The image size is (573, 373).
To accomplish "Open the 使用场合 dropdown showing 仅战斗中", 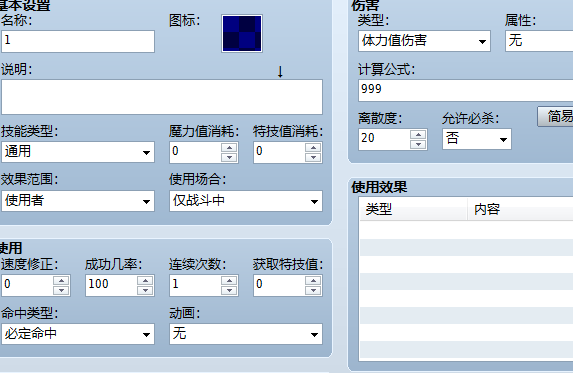I will (x=246, y=201).
